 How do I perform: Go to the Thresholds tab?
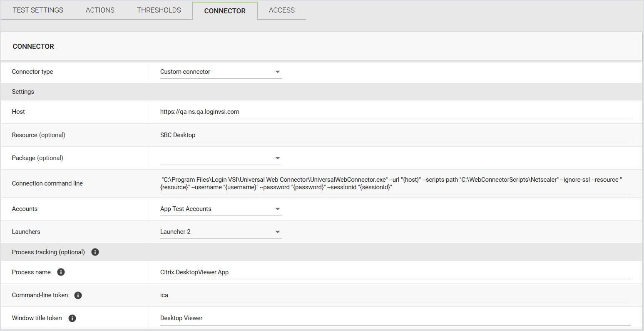point(159,10)
